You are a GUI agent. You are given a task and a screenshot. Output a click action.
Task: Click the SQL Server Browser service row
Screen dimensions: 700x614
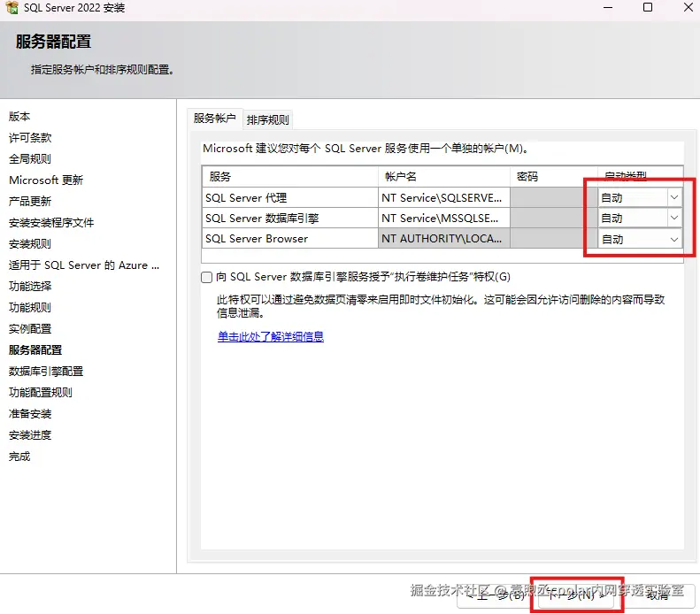coord(290,239)
